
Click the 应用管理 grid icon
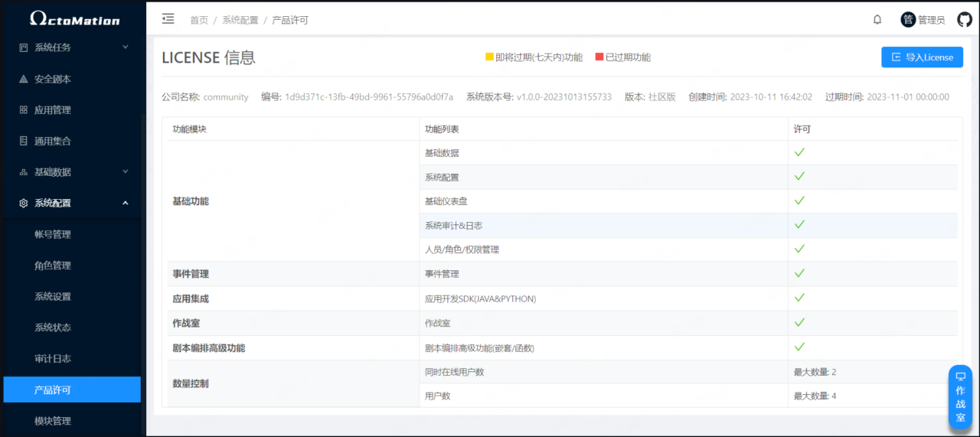(23, 110)
